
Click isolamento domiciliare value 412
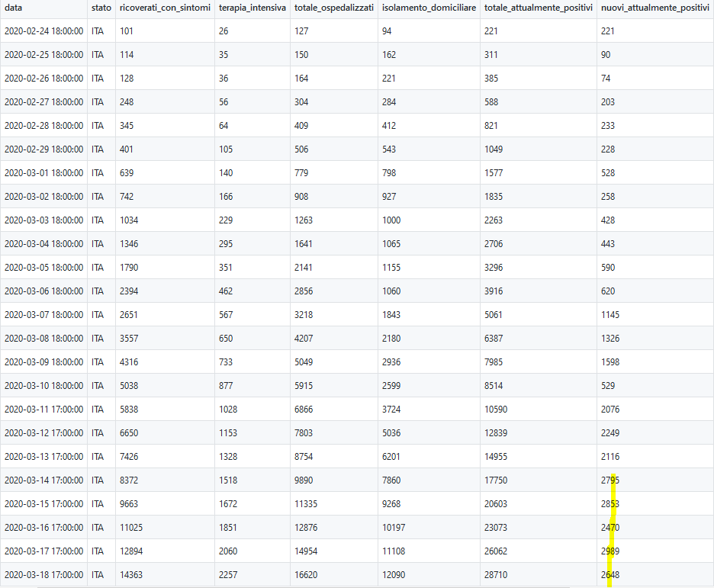389,126
